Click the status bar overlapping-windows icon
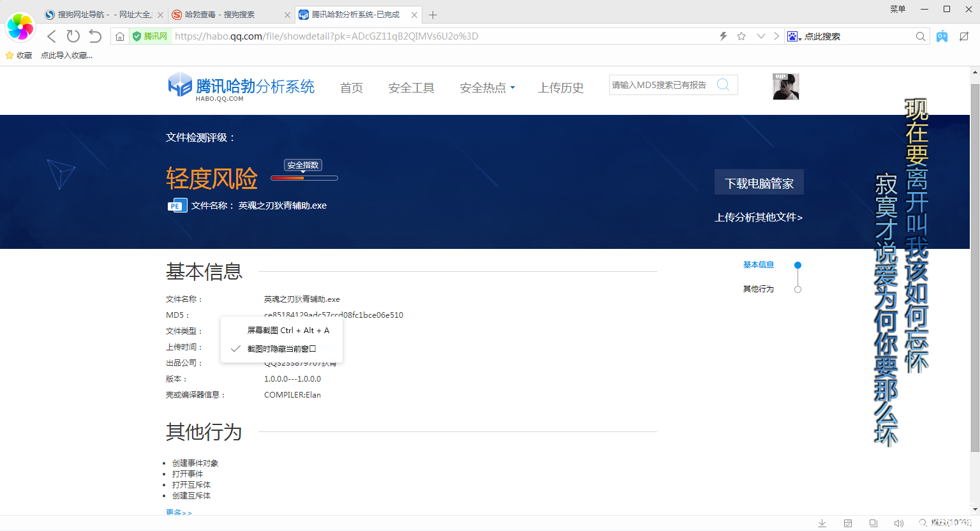The width and height of the screenshot is (980, 531). pos(873,523)
